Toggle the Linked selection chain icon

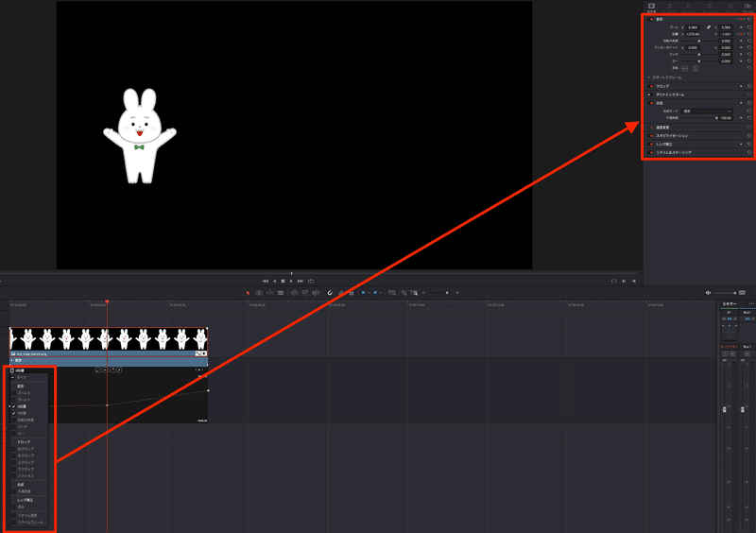point(341,293)
